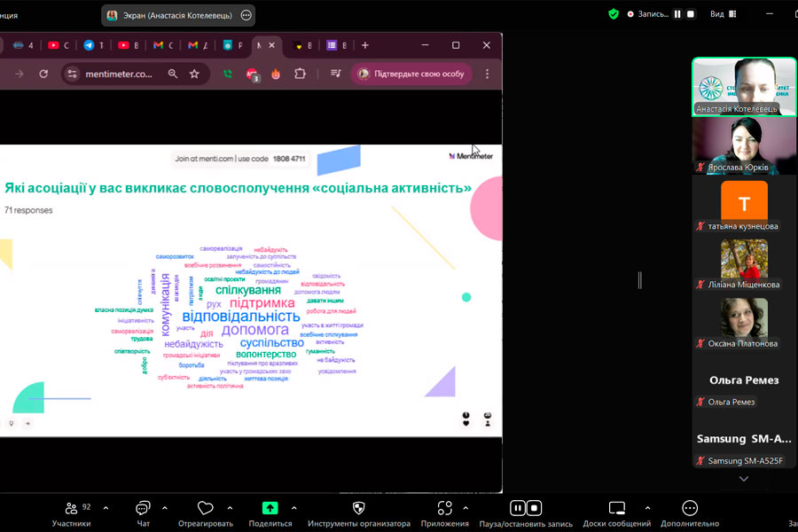Switch to the second YouTube tab

click(129, 45)
